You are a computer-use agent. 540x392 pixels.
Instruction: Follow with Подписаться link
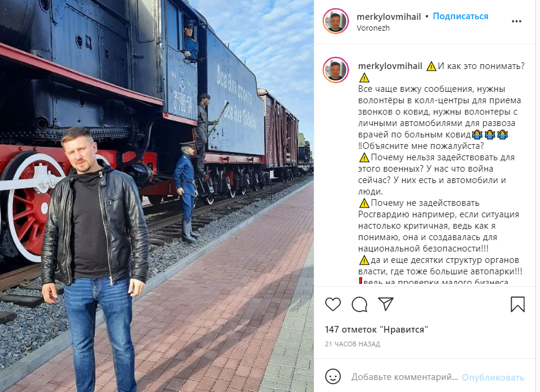click(460, 16)
